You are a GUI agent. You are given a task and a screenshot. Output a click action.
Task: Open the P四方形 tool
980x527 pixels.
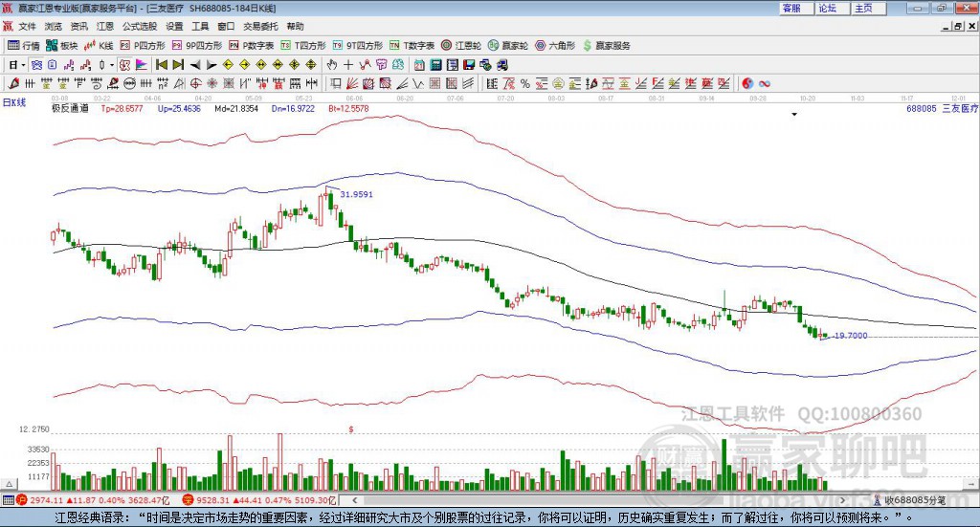(x=143, y=46)
